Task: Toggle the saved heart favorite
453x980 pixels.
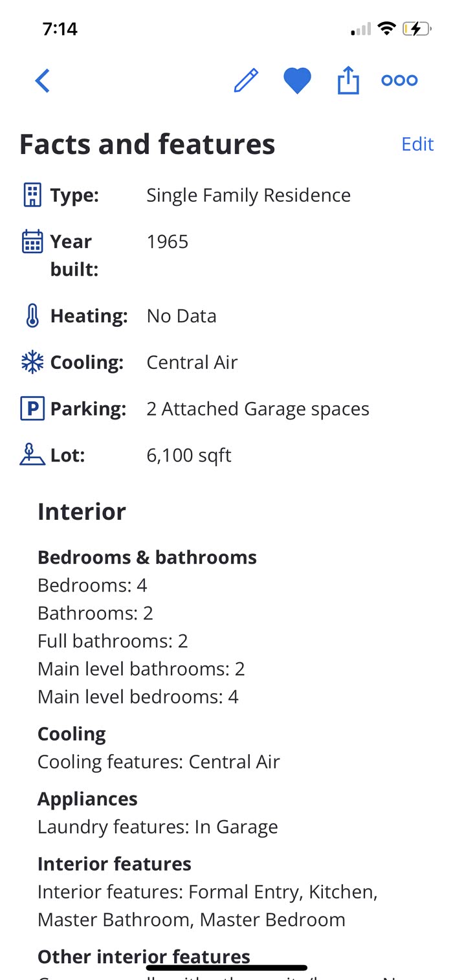Action: point(297,81)
